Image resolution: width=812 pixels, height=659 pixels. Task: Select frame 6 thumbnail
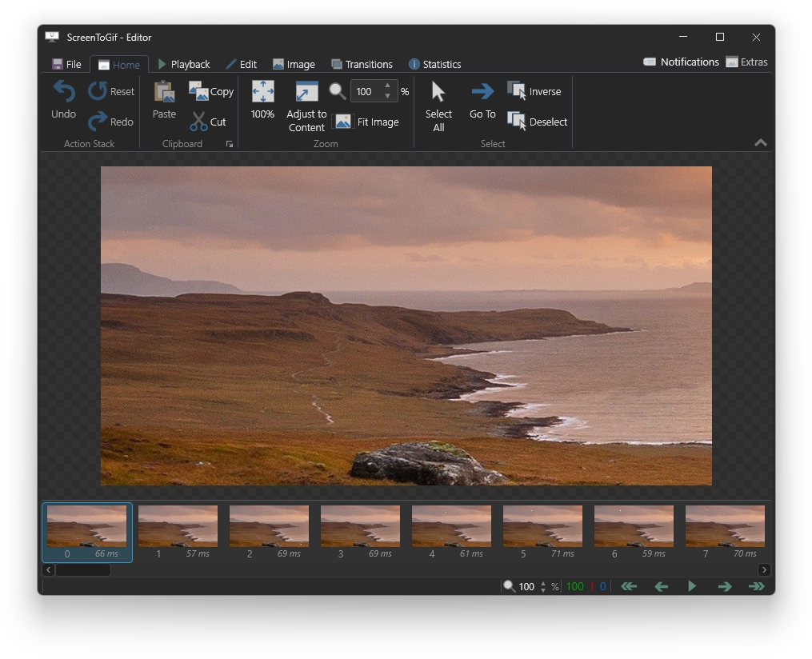(634, 532)
